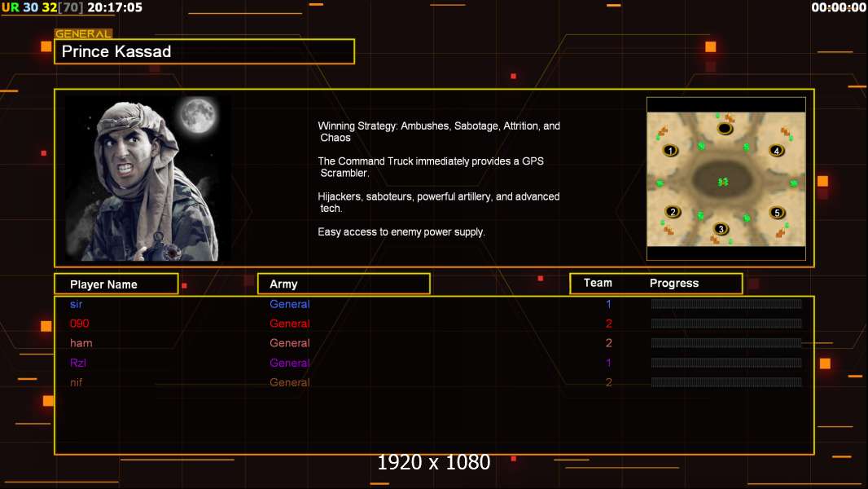Click the loading progress bar for Rzl
Viewport: 868px width, 489px height.
pyautogui.click(x=726, y=363)
